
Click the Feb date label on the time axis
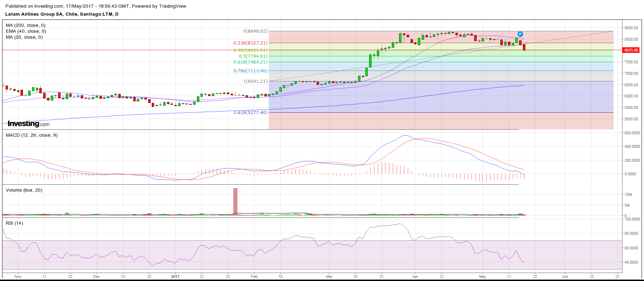click(x=254, y=277)
